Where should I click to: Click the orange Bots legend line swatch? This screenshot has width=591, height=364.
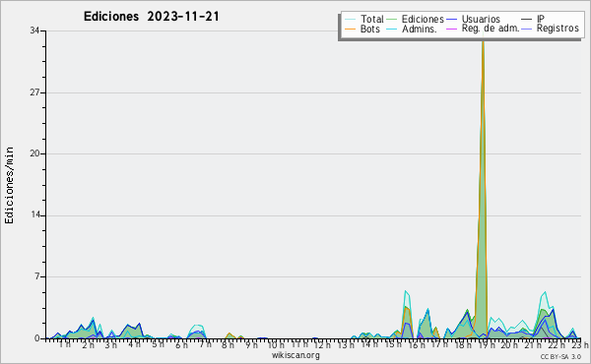pos(350,29)
